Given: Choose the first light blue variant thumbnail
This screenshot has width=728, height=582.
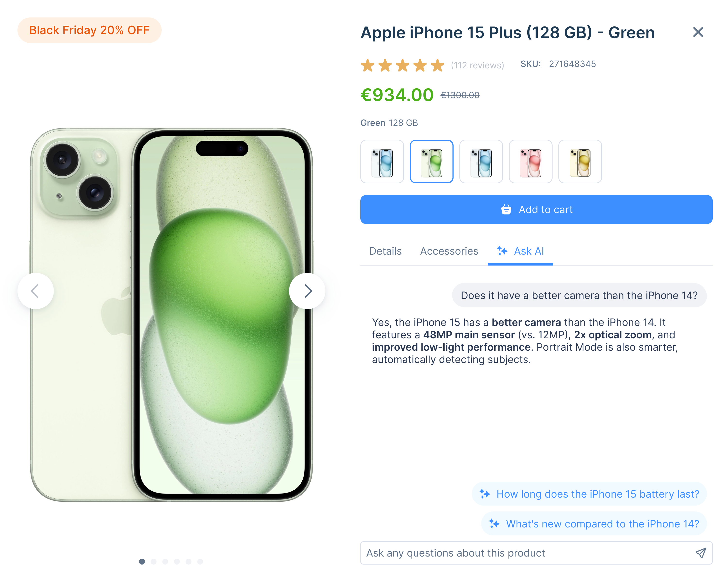Looking at the screenshot, I should tap(382, 162).
